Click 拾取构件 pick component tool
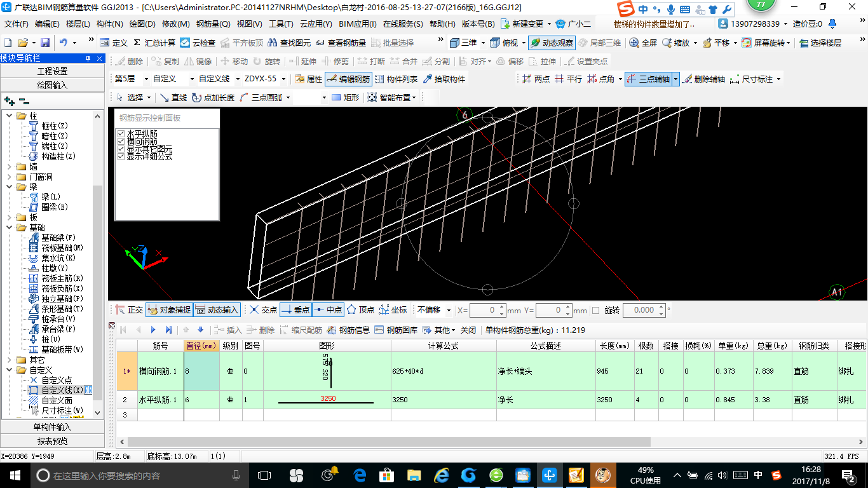Screen dimensions: 868x488 click(444, 79)
